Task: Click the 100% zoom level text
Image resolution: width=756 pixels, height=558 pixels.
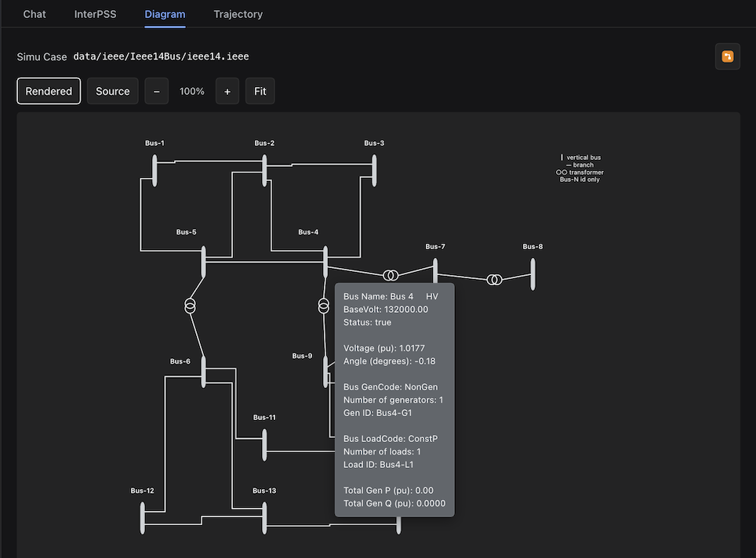Action: [x=192, y=91]
